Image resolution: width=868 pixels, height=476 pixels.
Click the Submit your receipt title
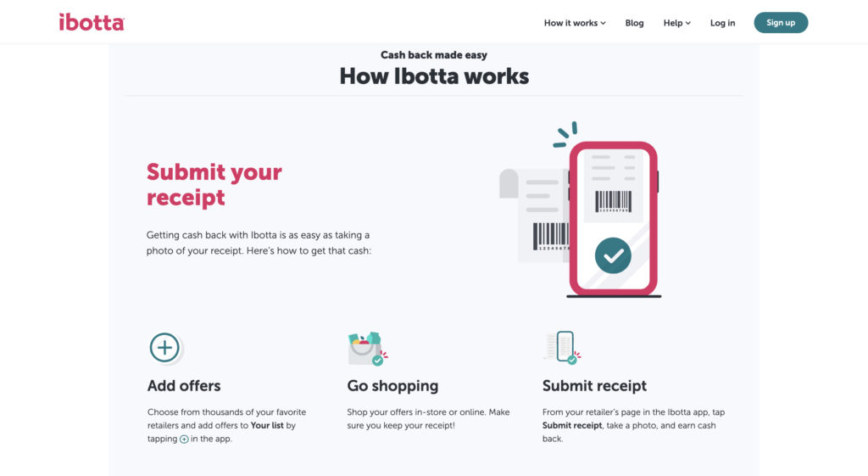[x=214, y=184]
